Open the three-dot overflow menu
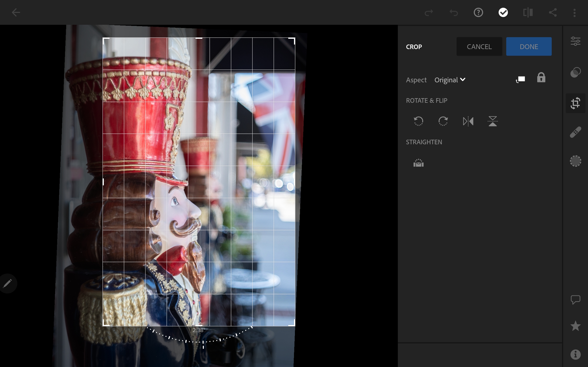 pyautogui.click(x=574, y=13)
